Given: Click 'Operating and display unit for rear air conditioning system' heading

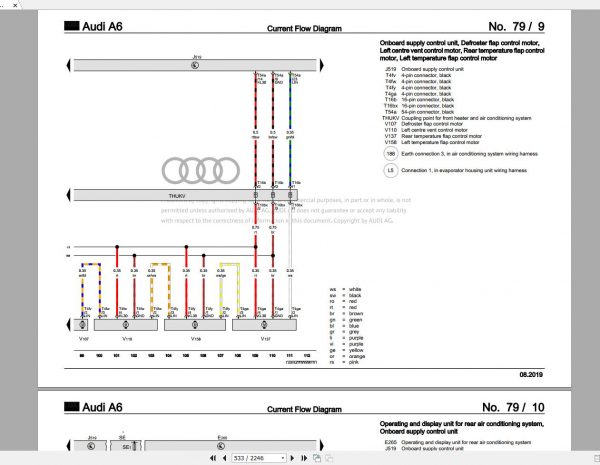Looking at the screenshot, I should point(461,424).
